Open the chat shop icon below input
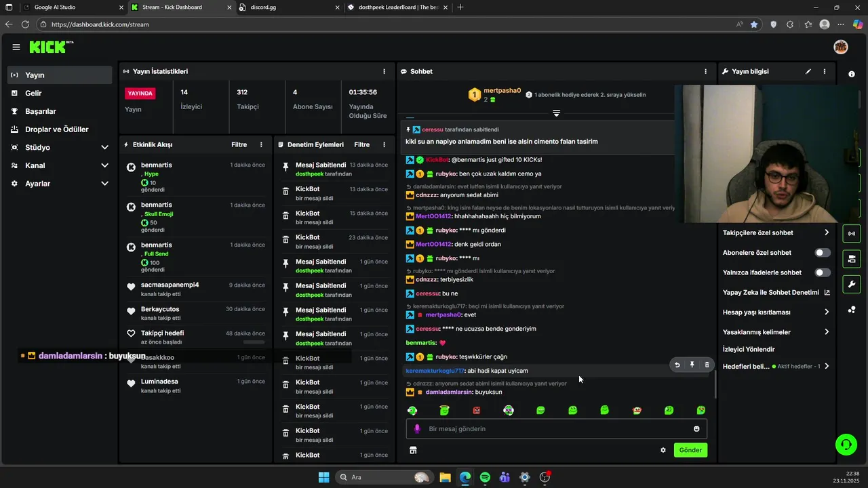 (x=413, y=450)
